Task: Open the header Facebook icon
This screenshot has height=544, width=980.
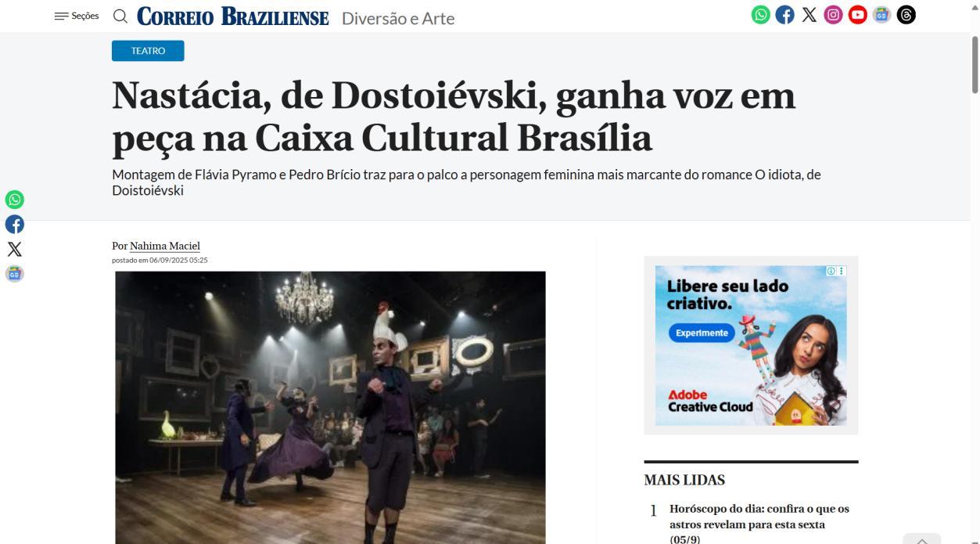Action: (x=784, y=15)
